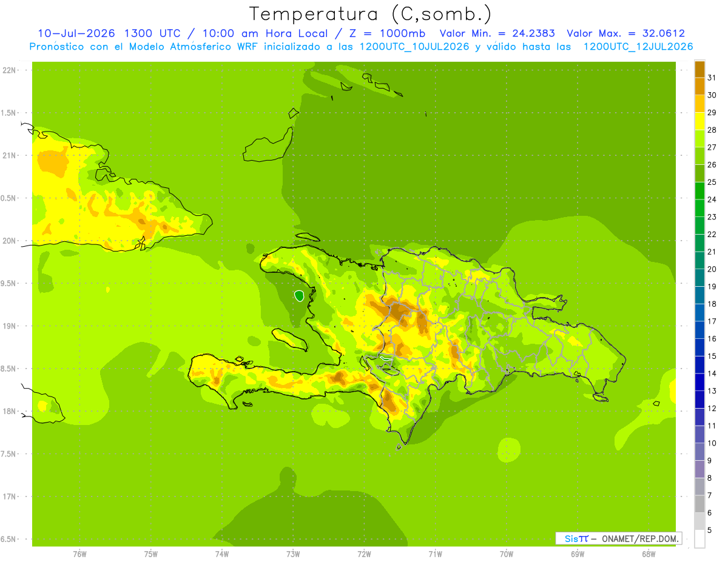
Task: Click the color scale label '24'
Action: click(712, 199)
